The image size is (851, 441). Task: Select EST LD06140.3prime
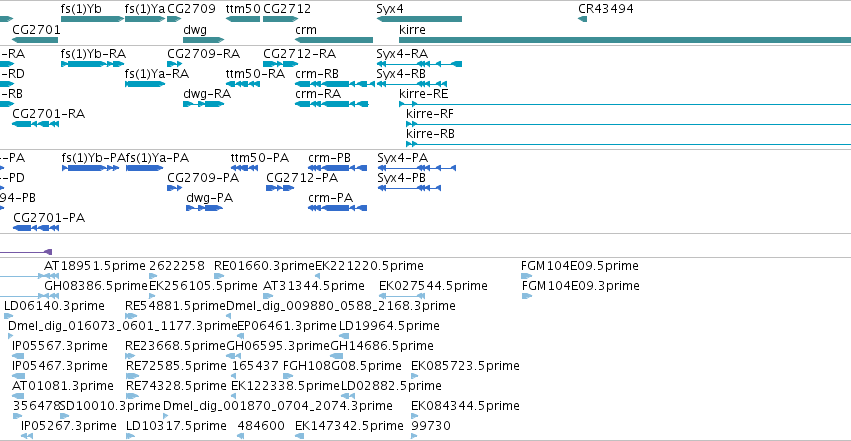pos(8,316)
